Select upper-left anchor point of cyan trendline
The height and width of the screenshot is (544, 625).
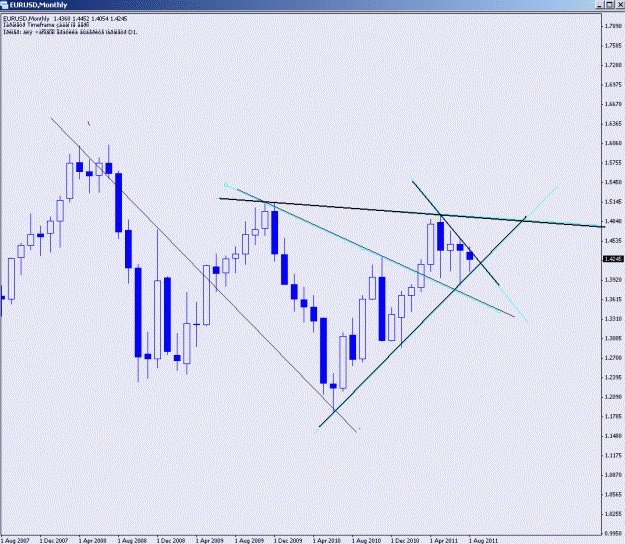226,185
